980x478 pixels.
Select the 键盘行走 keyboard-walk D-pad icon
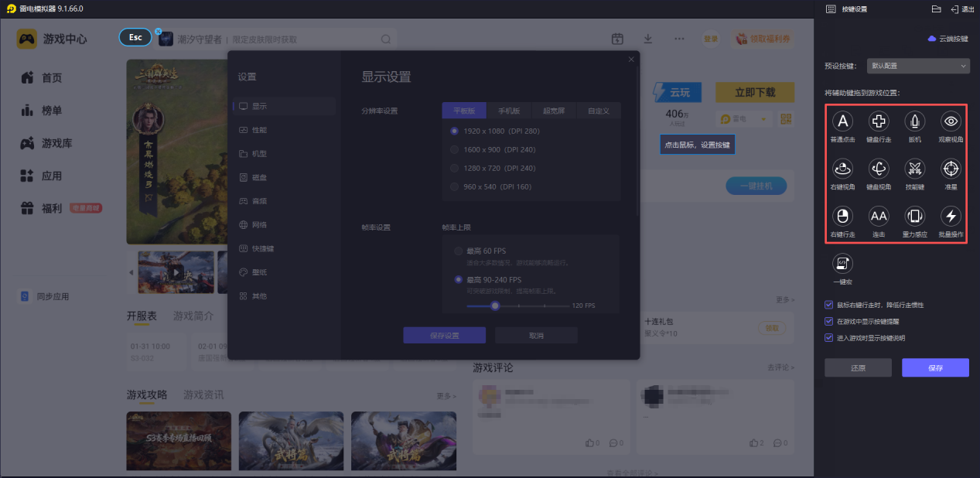pyautogui.click(x=879, y=121)
